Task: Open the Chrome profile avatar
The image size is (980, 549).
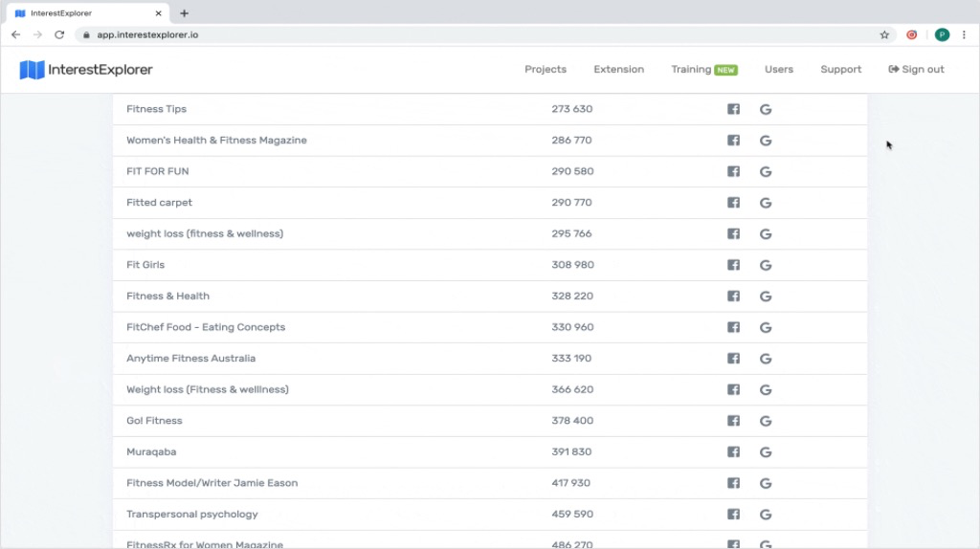Action: pyautogui.click(x=942, y=35)
